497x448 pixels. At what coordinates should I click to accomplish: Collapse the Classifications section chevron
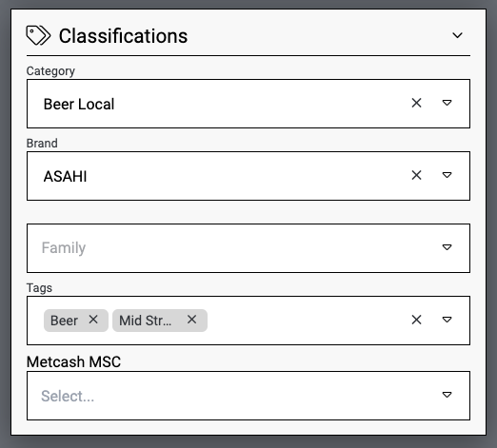457,35
